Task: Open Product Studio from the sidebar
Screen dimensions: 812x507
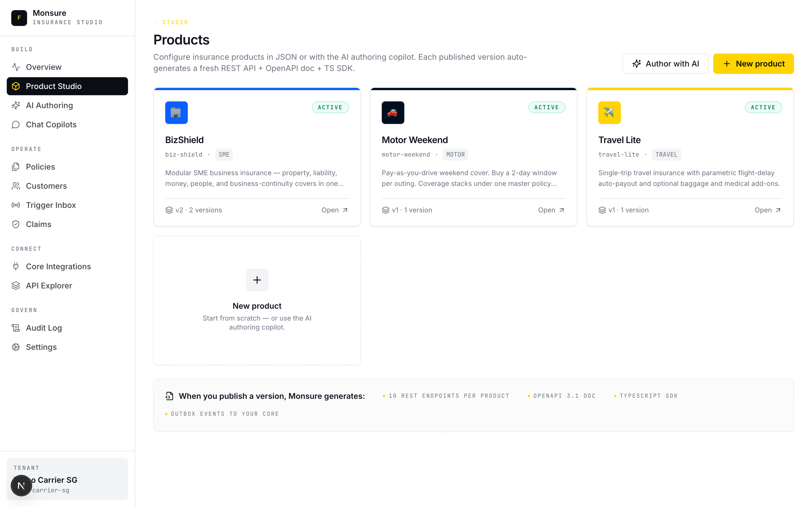Action: [54, 86]
